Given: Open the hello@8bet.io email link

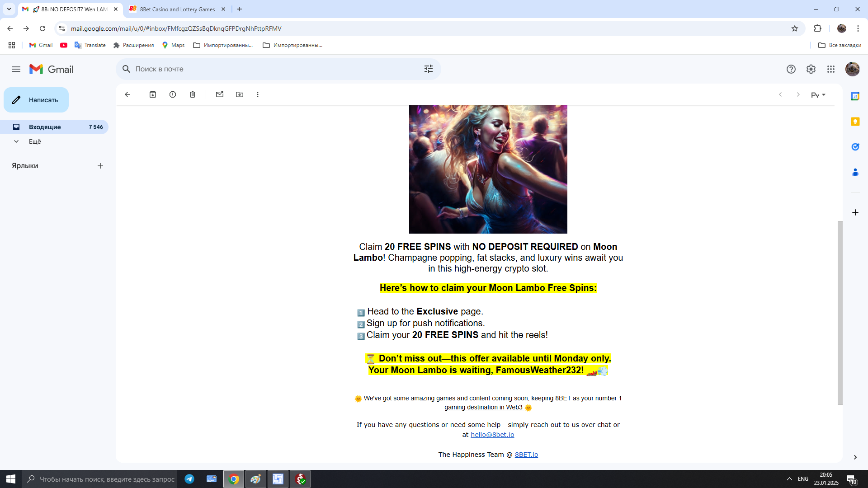Looking at the screenshot, I should coord(492,435).
